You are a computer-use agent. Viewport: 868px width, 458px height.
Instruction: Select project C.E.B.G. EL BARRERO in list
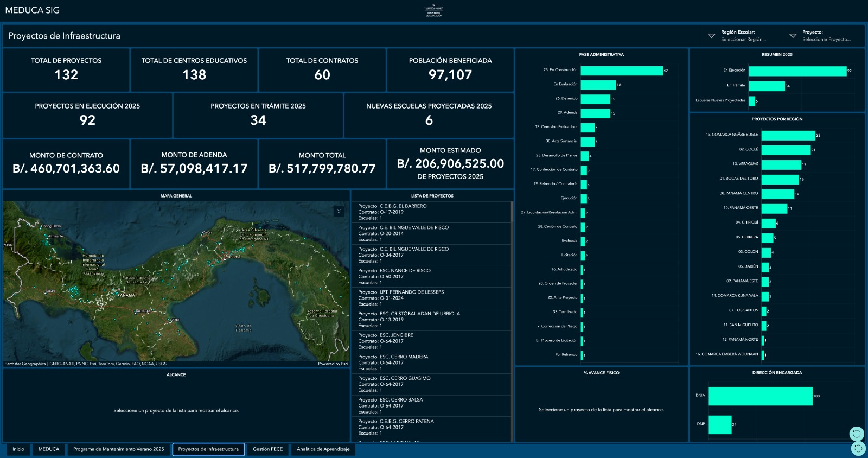431,212
